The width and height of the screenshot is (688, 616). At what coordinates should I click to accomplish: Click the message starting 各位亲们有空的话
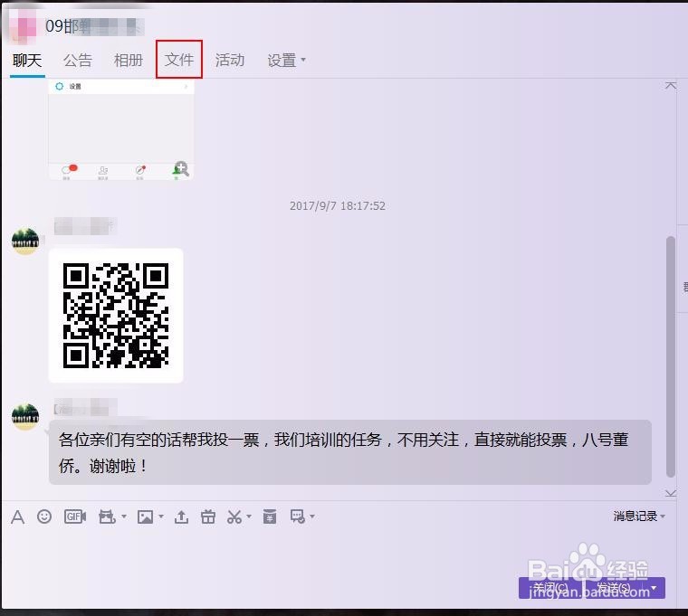click(350, 452)
